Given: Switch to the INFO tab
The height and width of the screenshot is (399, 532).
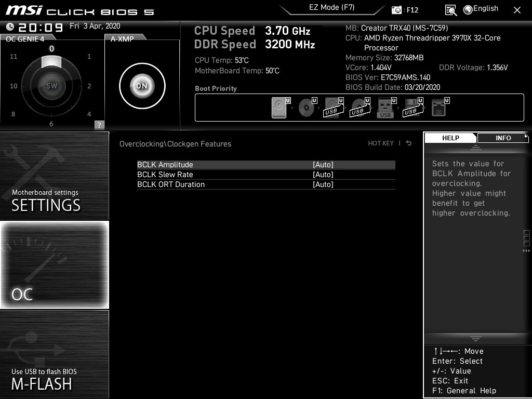Looking at the screenshot, I should (503, 138).
